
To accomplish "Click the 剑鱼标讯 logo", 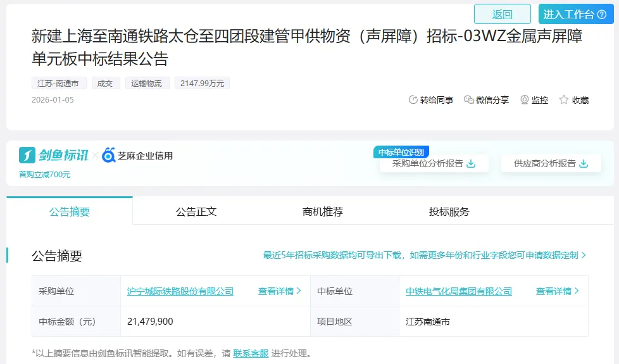I will click(x=54, y=155).
